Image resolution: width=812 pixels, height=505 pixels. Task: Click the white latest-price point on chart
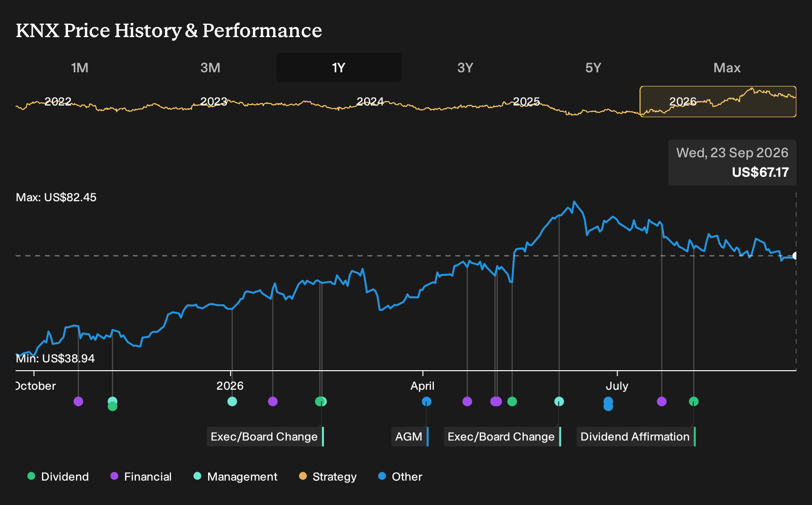795,256
